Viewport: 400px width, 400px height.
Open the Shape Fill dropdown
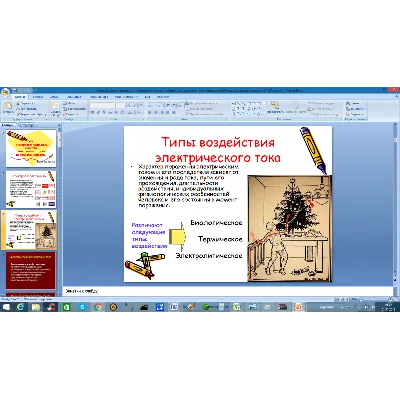[321, 104]
